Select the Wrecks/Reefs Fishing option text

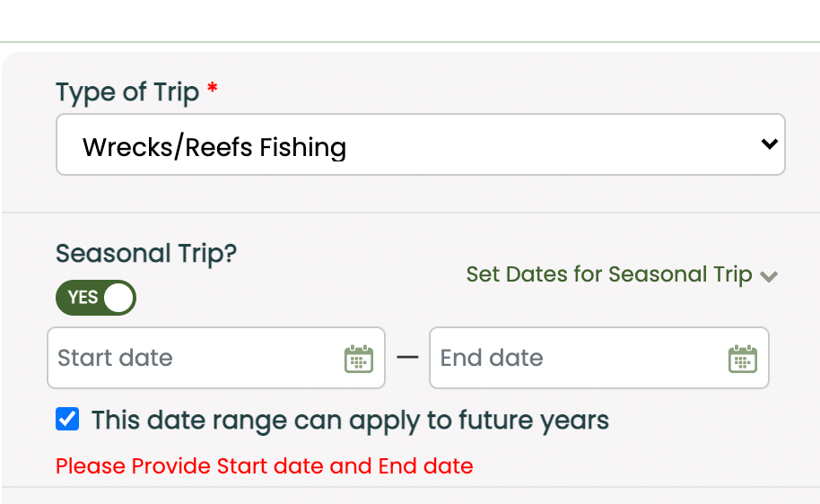214,146
